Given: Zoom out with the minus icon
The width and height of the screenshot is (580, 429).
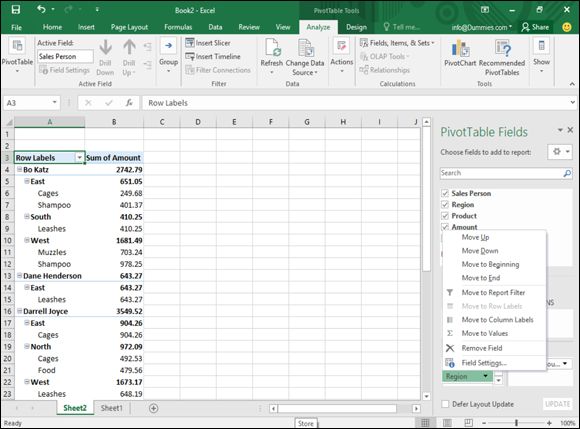Looking at the screenshot, I should (484, 423).
